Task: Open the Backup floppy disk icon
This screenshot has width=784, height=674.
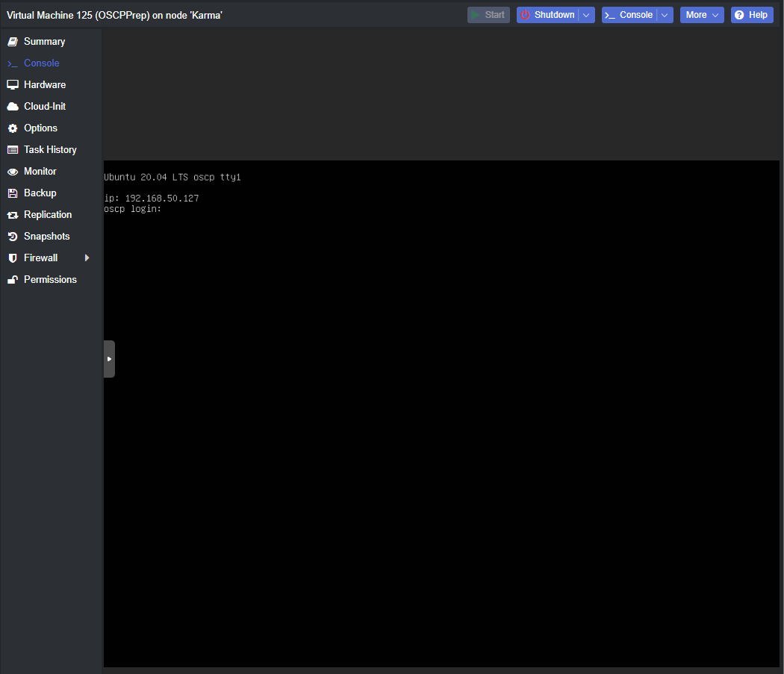Action: [13, 193]
